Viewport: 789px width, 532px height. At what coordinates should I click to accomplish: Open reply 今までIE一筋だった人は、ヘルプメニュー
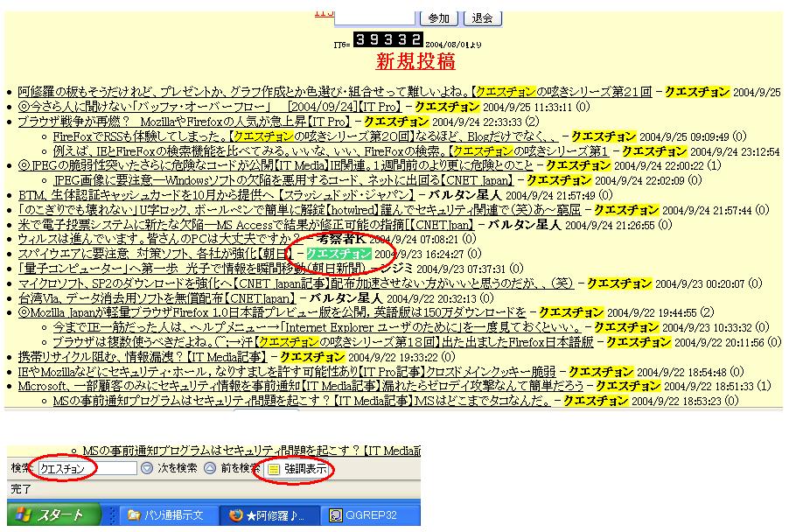coord(317,327)
